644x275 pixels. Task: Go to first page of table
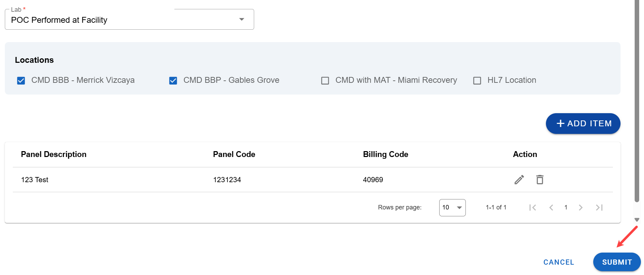(x=532, y=207)
